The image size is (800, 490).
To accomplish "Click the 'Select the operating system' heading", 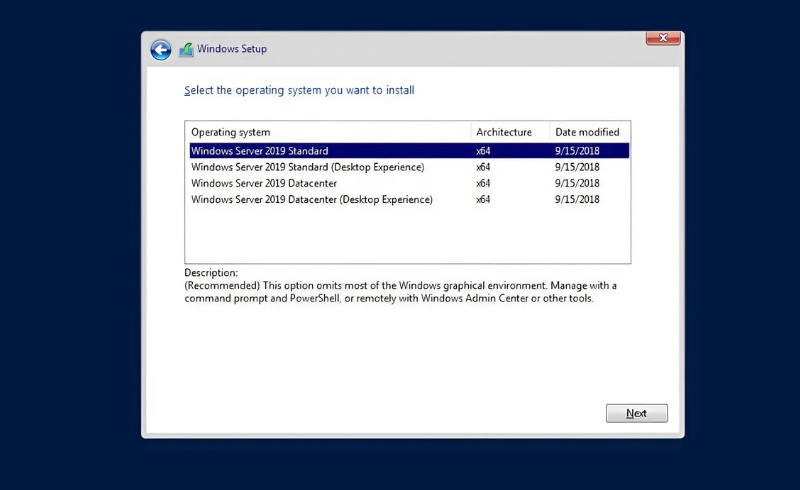I will click(x=299, y=90).
